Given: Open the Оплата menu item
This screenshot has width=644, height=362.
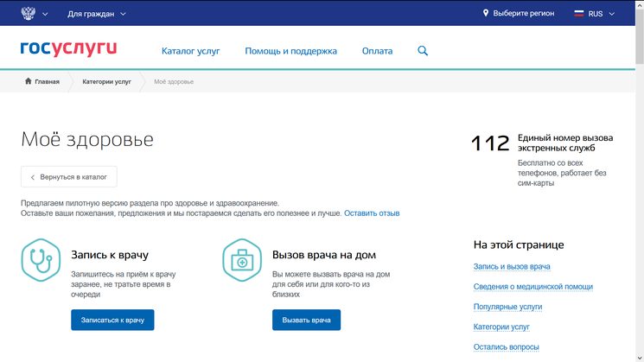Looking at the screenshot, I should (377, 51).
